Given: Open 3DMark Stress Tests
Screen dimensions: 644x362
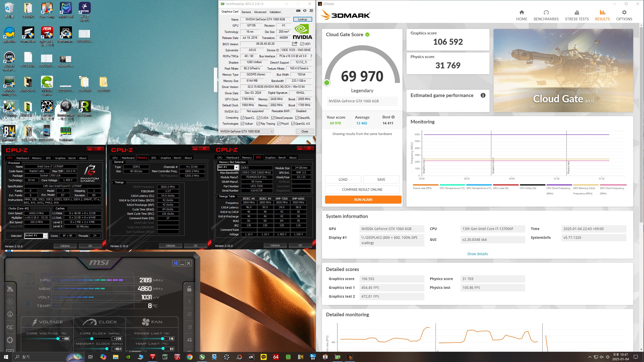Looking at the screenshot, I should [x=577, y=15].
